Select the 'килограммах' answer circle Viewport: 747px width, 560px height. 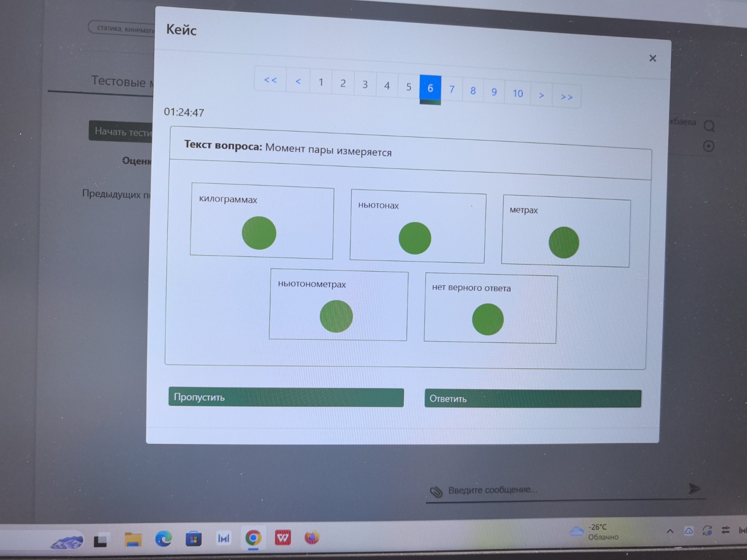pos(259,233)
